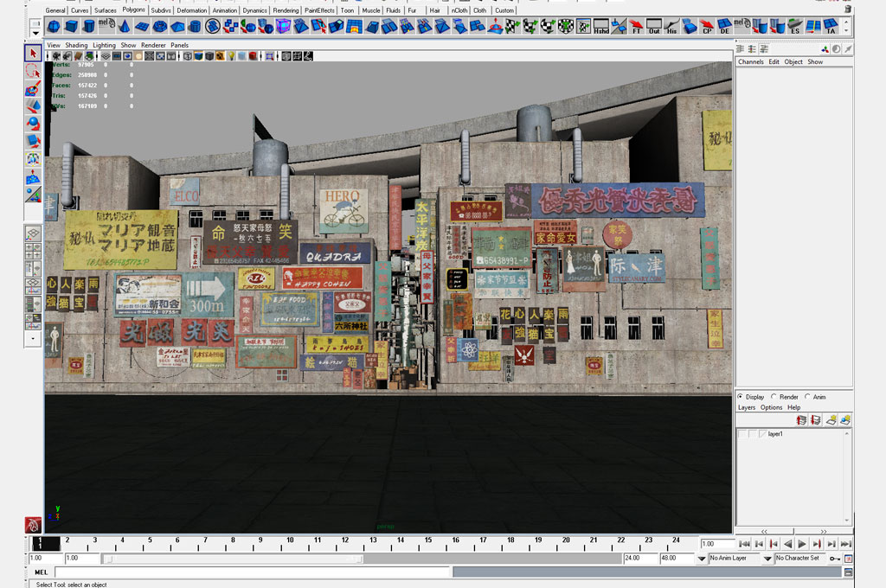Click the auto keyframe key icon
886x588 pixels.
click(835, 558)
